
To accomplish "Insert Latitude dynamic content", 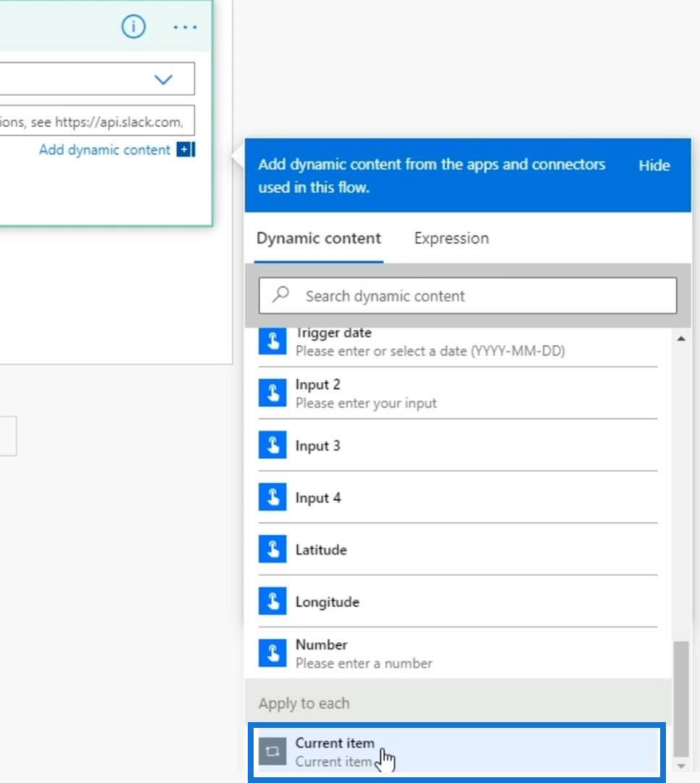I will coord(458,550).
